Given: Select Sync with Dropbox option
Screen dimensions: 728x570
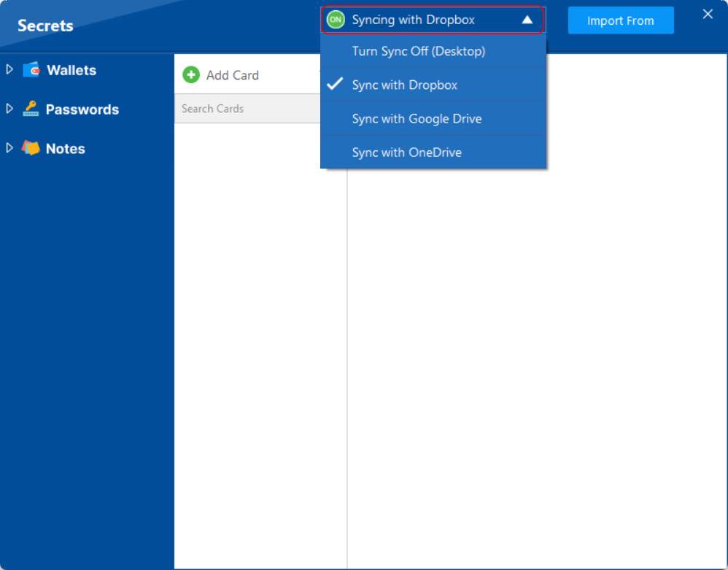Looking at the screenshot, I should [x=433, y=85].
